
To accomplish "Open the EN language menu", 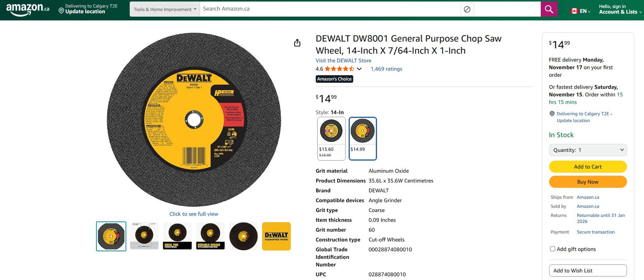I will coord(582,11).
